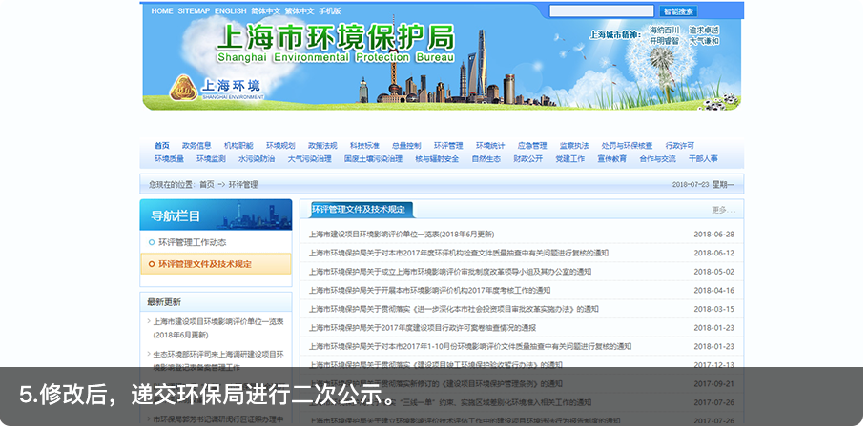This screenshot has height=429, width=868.
Task: Open the 宣传教育 navigation item
Action: point(611,159)
